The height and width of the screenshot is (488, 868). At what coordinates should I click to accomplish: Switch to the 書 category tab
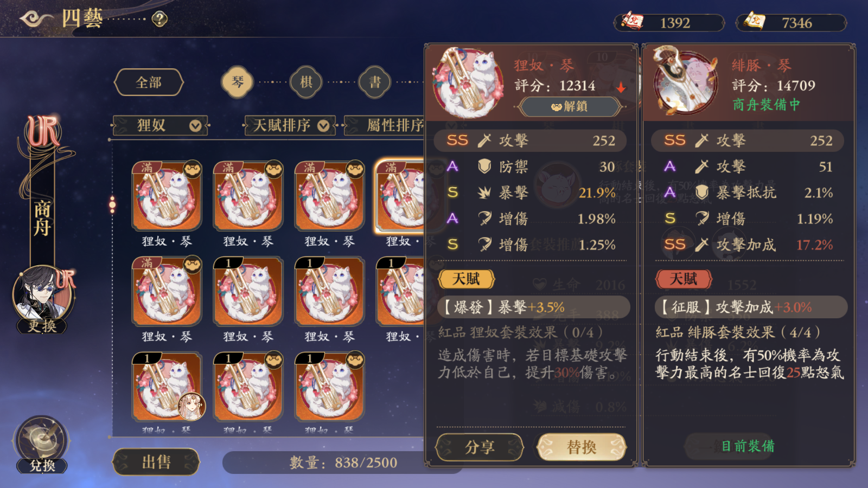375,82
